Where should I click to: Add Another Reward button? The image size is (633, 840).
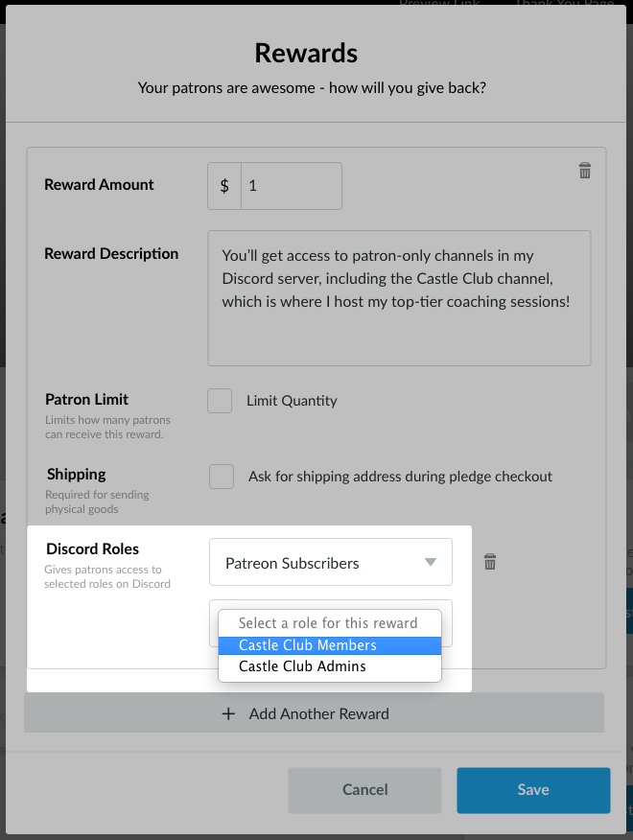click(314, 713)
